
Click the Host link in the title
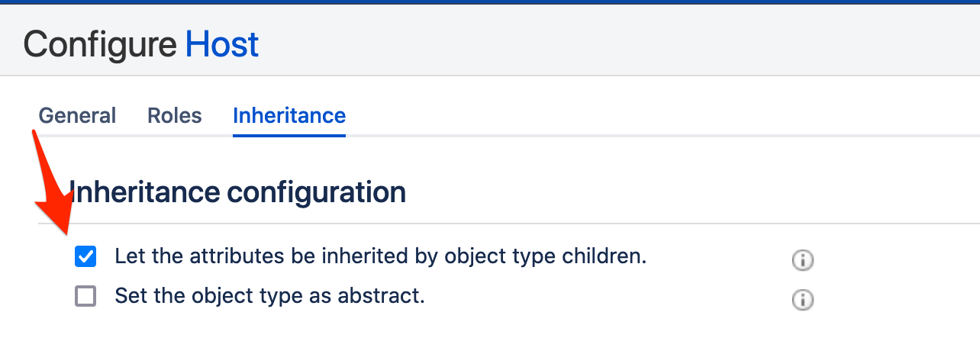[x=222, y=45]
